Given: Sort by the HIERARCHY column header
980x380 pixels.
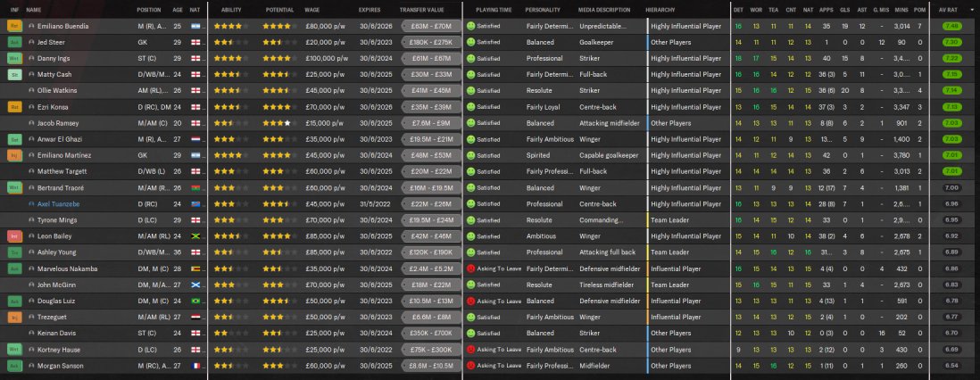Looking at the screenshot, I should 661,10.
